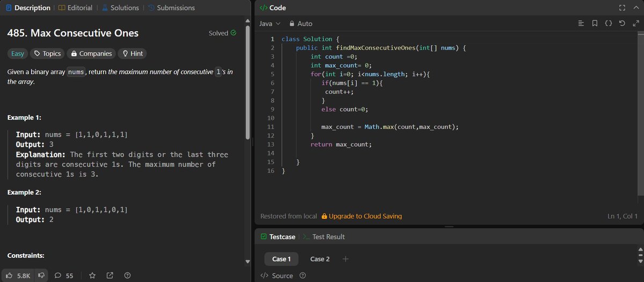Click the 'class Solution {' line

[311, 39]
